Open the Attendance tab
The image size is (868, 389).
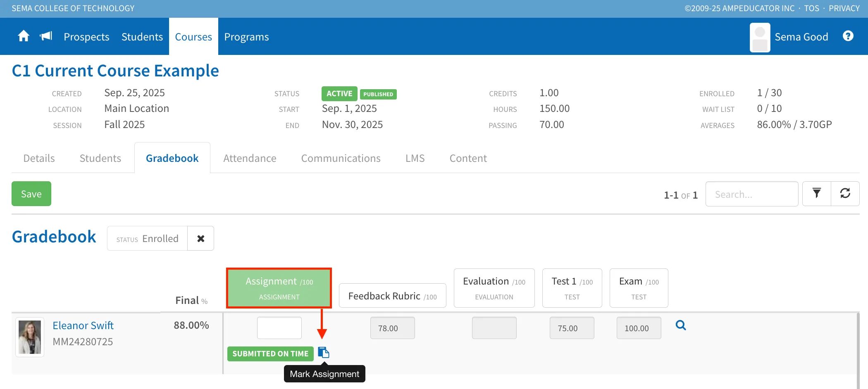tap(250, 158)
